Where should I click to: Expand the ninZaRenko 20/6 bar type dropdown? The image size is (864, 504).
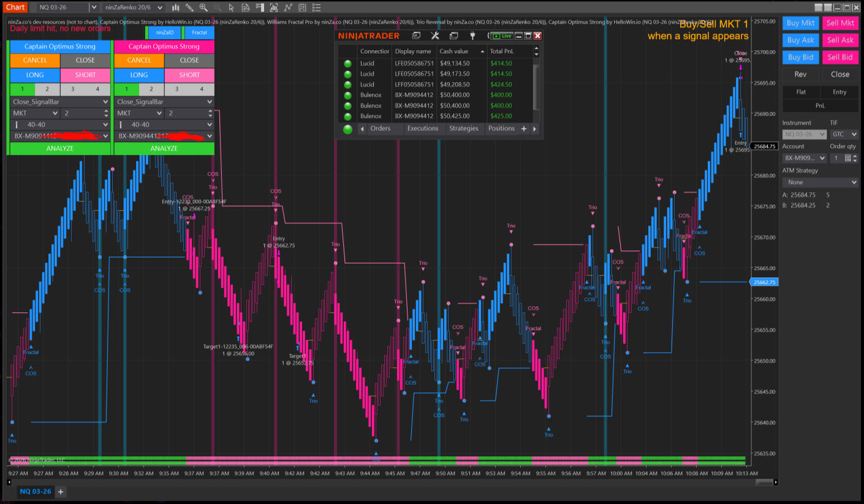point(160,7)
